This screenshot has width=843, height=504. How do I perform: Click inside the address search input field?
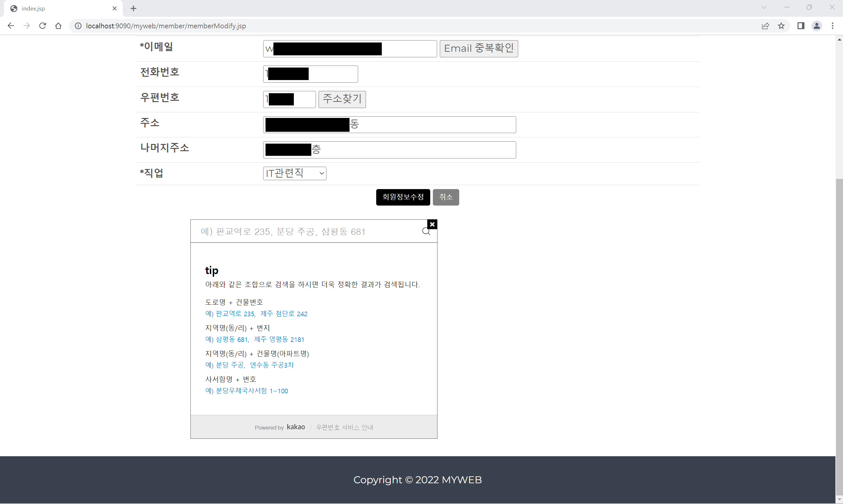coord(306,231)
